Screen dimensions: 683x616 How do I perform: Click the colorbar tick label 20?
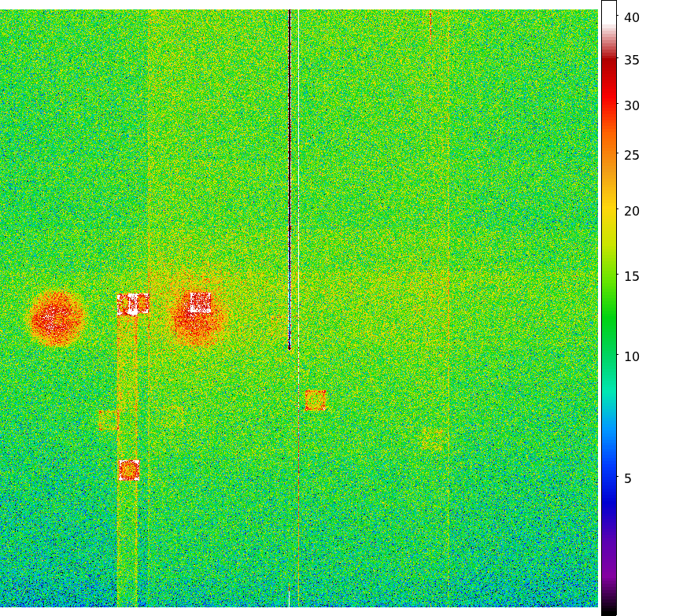pyautogui.click(x=632, y=212)
